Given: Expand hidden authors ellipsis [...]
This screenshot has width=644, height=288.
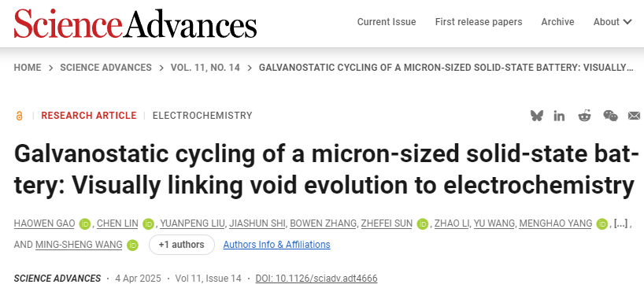Looking at the screenshot, I should point(620,223).
